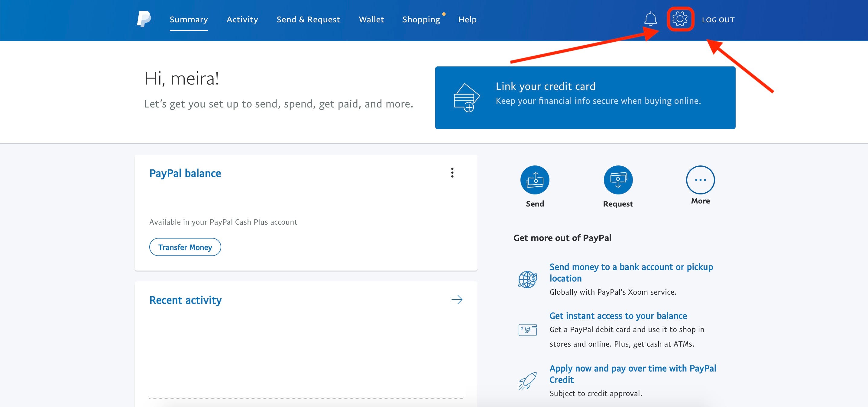Open the Activity tab
Viewport: 868px width, 407px height.
click(242, 20)
